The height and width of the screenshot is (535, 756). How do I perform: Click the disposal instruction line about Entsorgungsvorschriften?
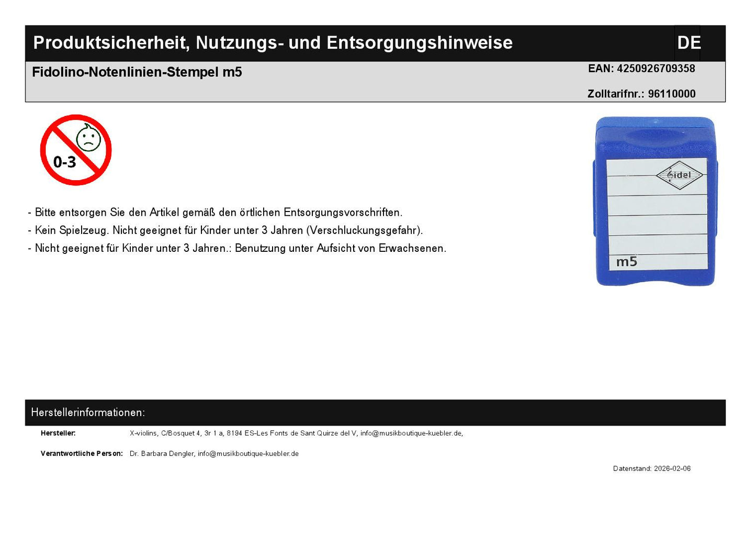pyautogui.click(x=215, y=213)
